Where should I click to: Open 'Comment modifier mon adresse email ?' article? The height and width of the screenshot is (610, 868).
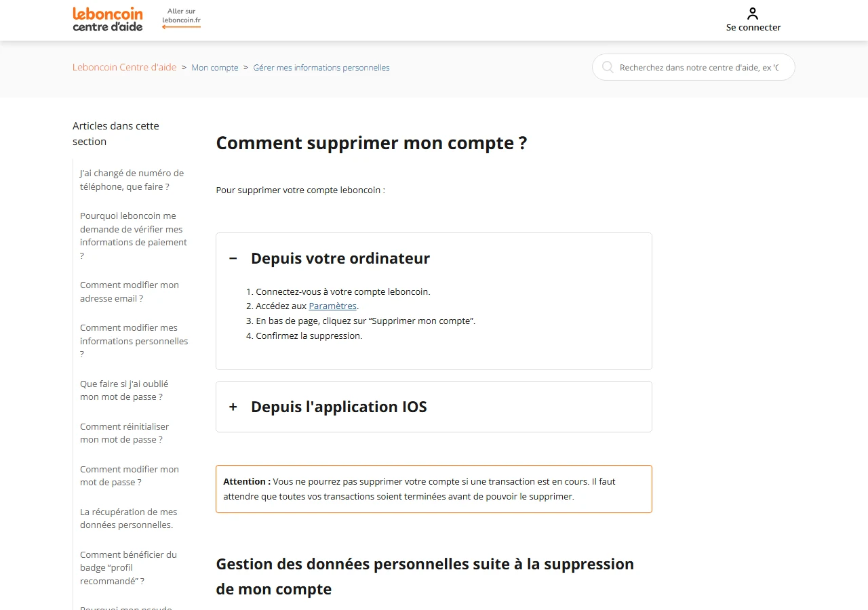(x=130, y=291)
